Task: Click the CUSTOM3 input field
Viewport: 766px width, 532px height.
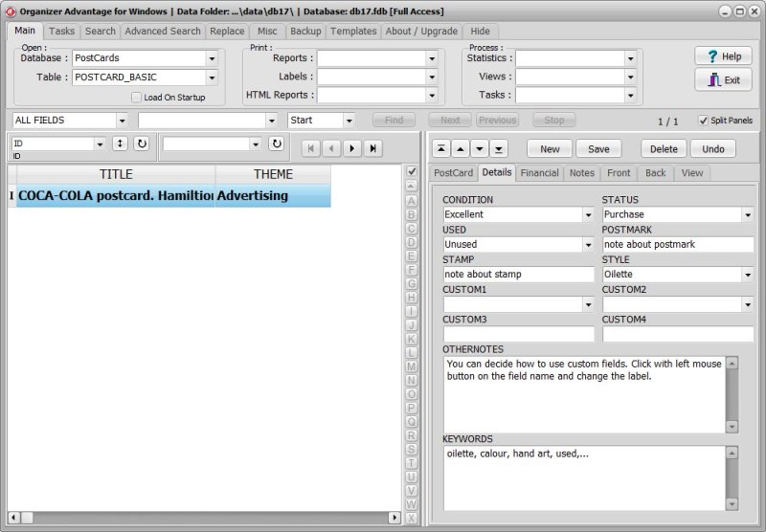Action: 519,334
